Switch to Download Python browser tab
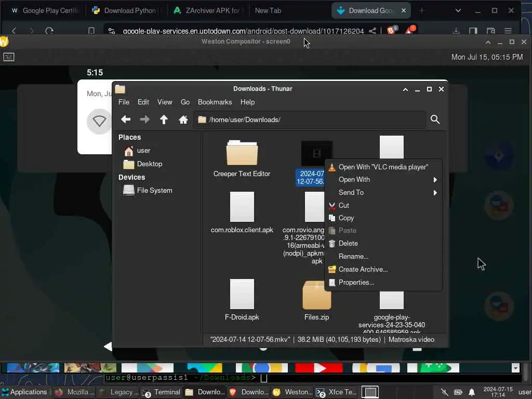The image size is (532, 399). [x=127, y=10]
